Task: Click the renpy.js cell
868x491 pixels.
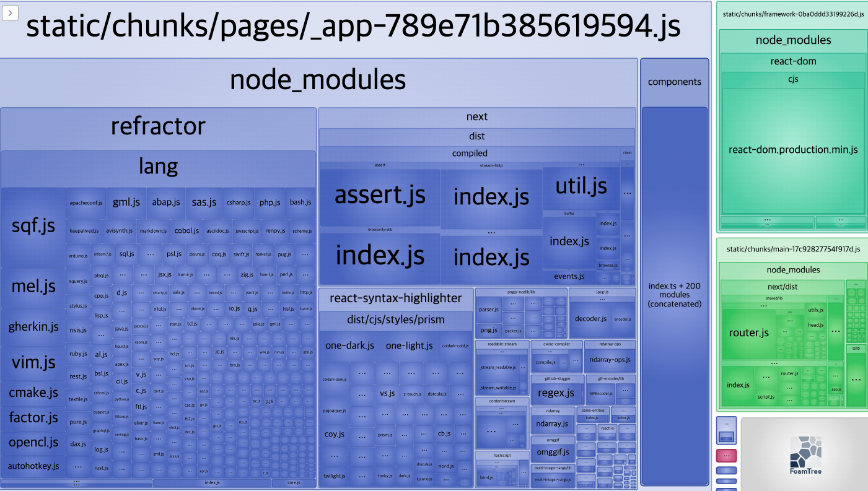Action: pos(275,231)
